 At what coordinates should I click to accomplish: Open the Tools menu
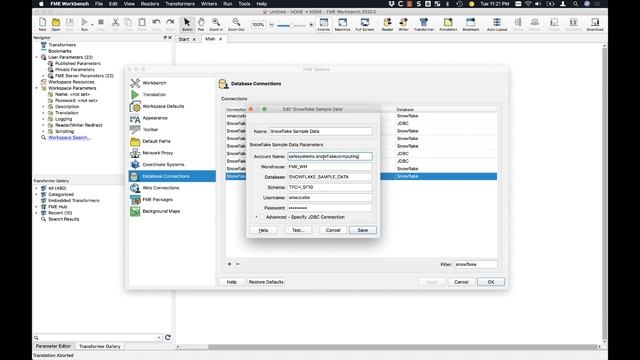(x=244, y=4)
